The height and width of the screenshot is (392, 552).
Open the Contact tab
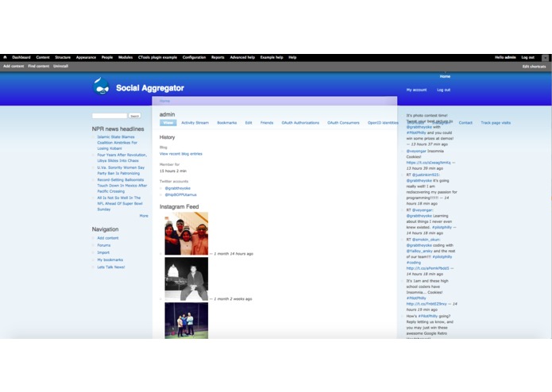click(x=465, y=123)
